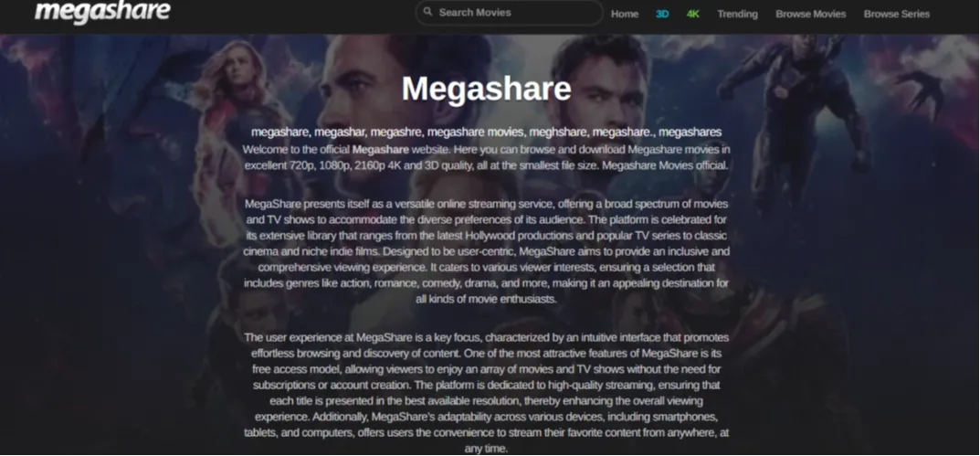
Task: Click the megashare logo
Action: 102,11
